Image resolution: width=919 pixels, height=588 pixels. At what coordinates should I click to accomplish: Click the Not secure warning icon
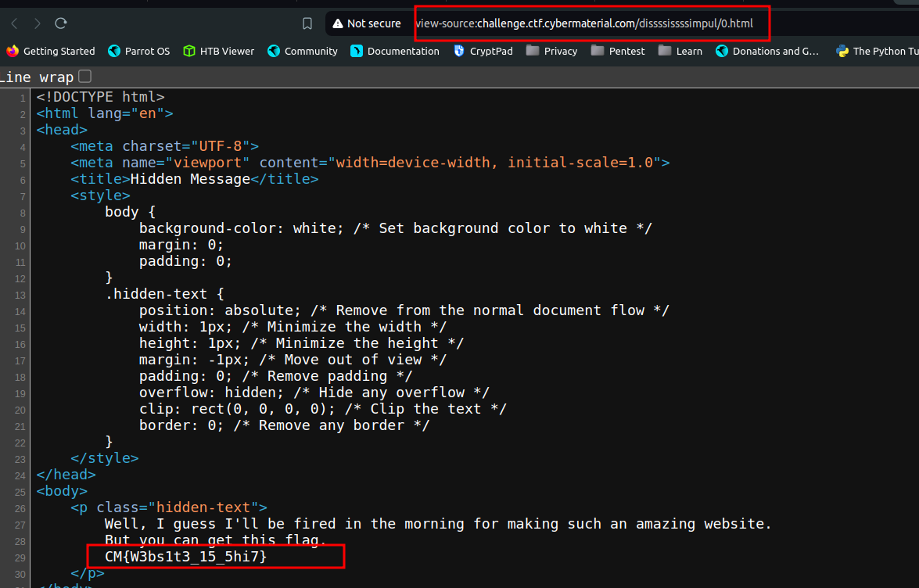click(338, 23)
